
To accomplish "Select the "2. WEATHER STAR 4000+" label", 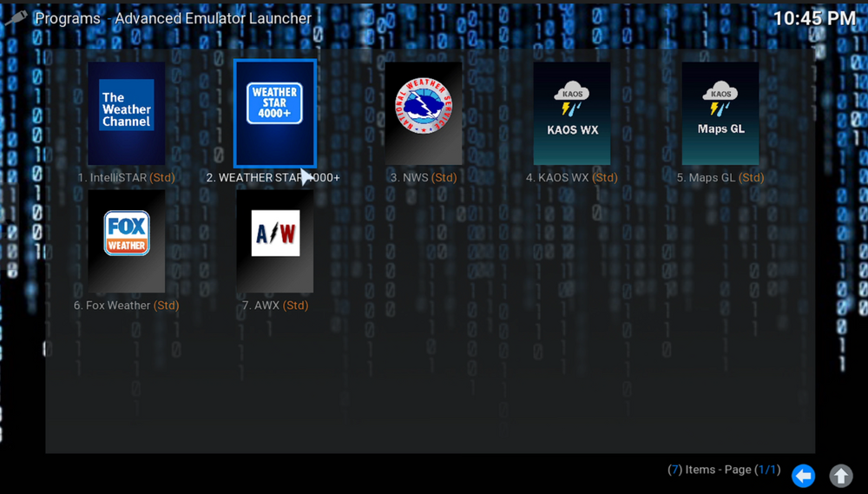I will [x=273, y=178].
